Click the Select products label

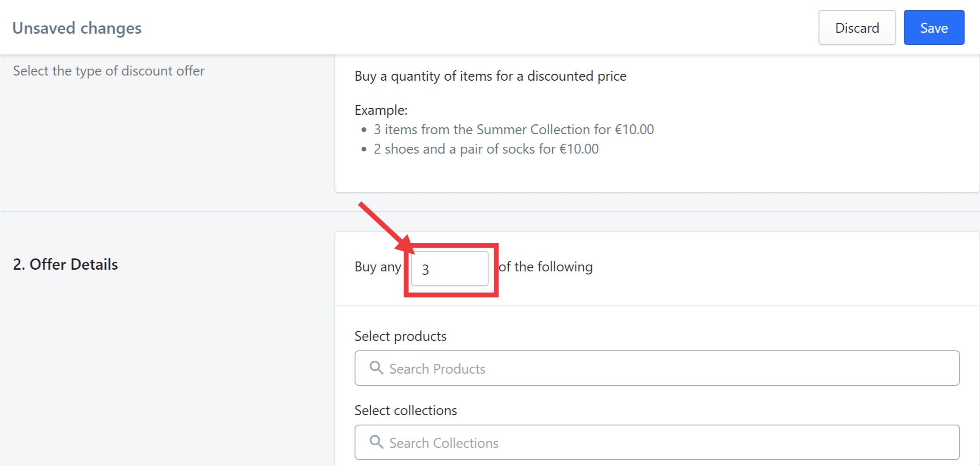pos(400,336)
